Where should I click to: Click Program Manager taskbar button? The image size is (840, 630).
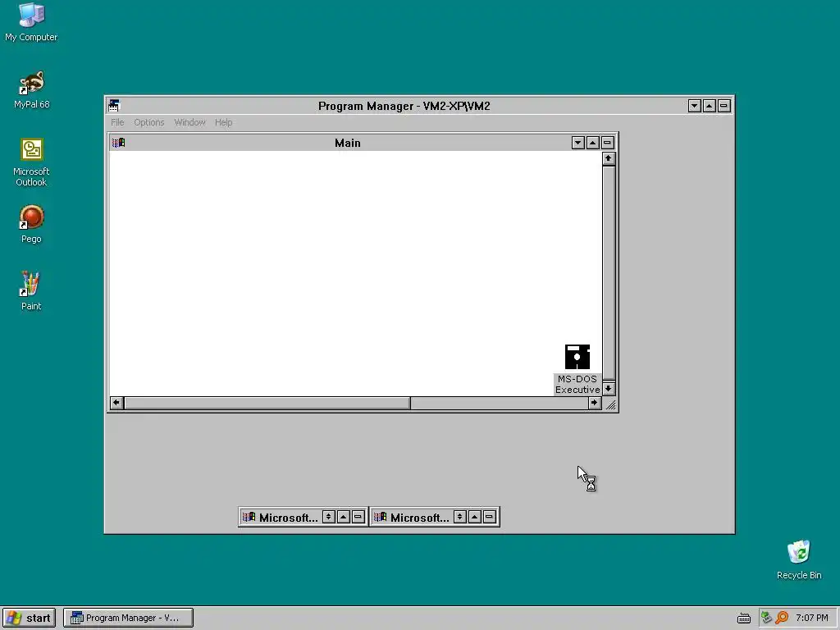coord(128,618)
